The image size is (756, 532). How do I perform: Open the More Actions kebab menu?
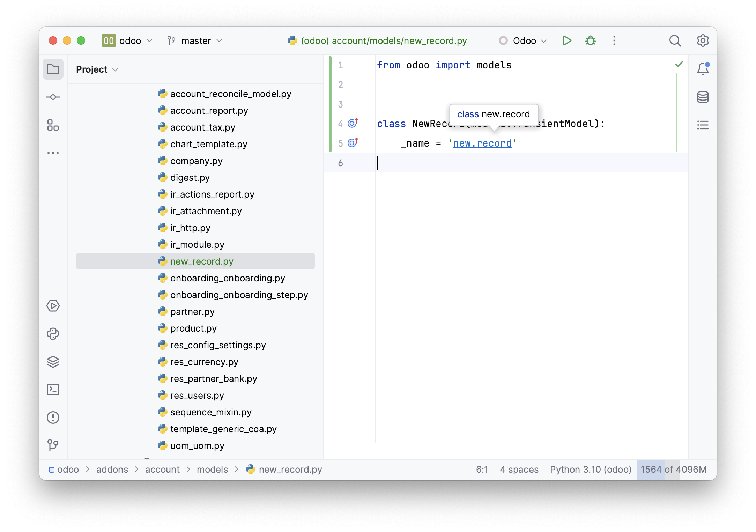pos(614,40)
